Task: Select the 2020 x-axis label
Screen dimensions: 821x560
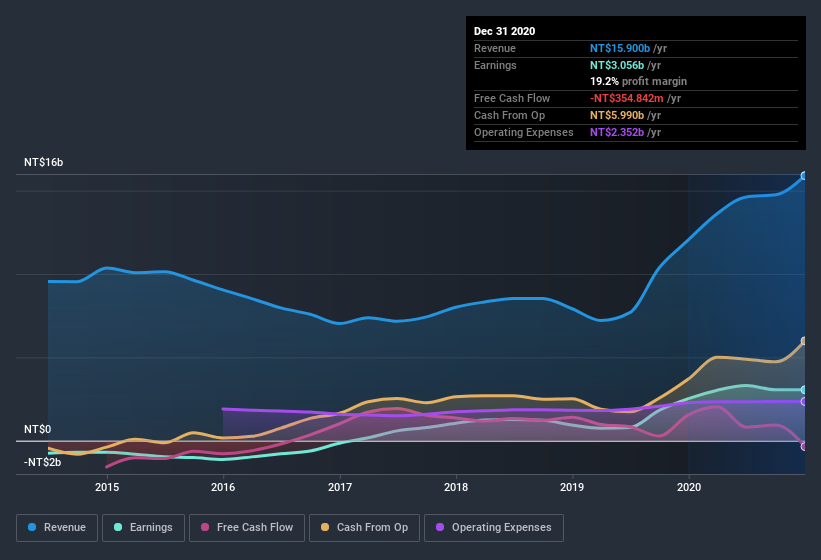Action: coord(689,487)
